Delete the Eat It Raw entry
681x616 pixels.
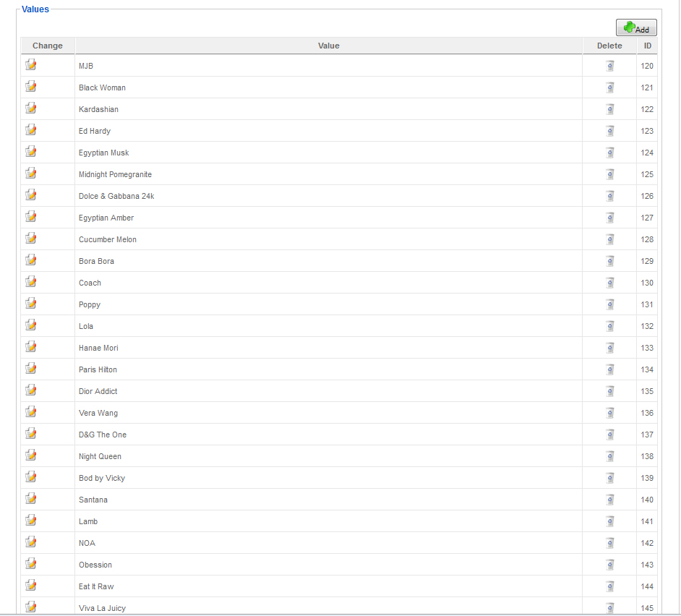tap(609, 587)
